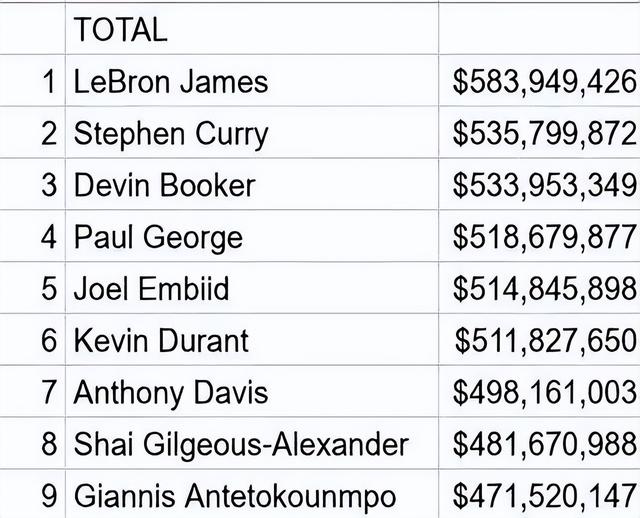Click the Anthony Davis name cell
Screen dimensions: 640x518
252,392
